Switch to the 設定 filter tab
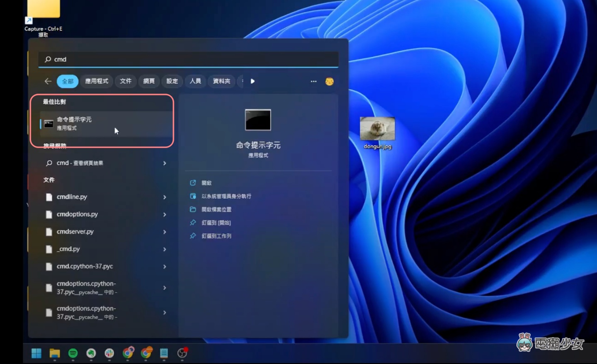The width and height of the screenshot is (597, 364). [172, 81]
